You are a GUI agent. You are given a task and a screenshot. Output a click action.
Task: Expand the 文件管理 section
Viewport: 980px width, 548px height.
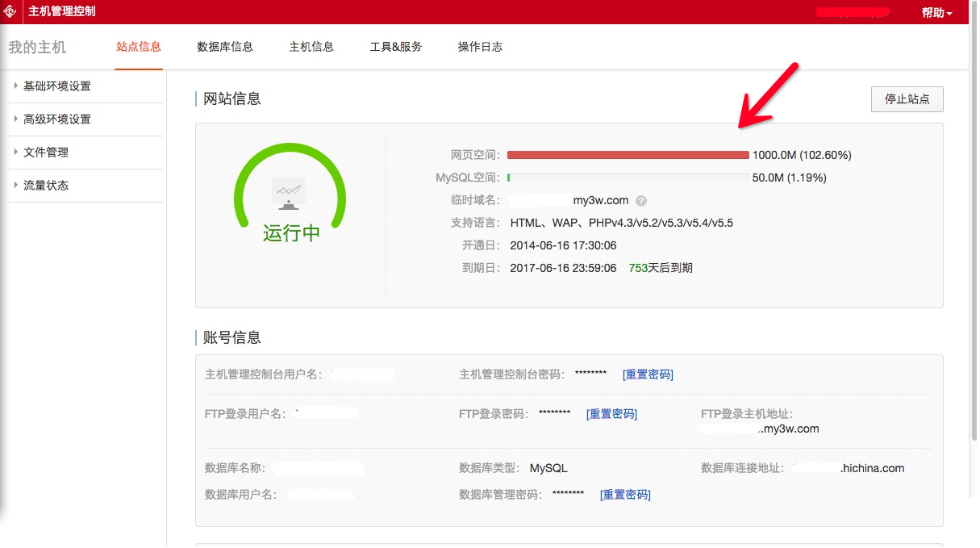coord(45,153)
